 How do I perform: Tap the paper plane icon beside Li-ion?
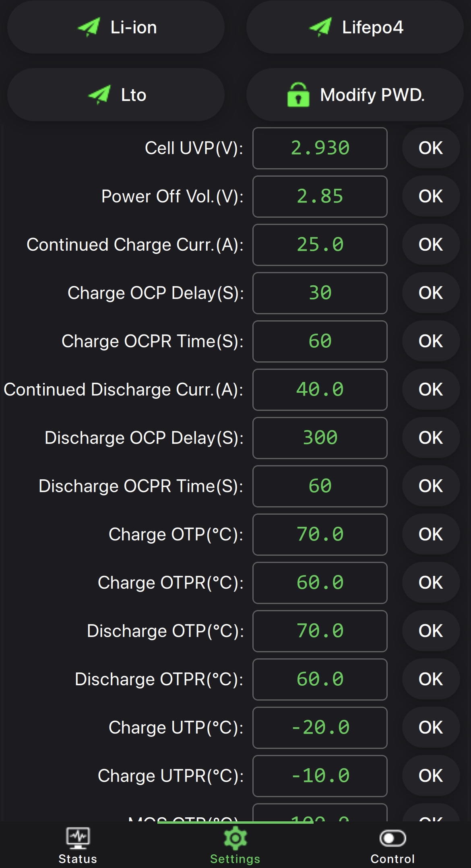(x=89, y=27)
